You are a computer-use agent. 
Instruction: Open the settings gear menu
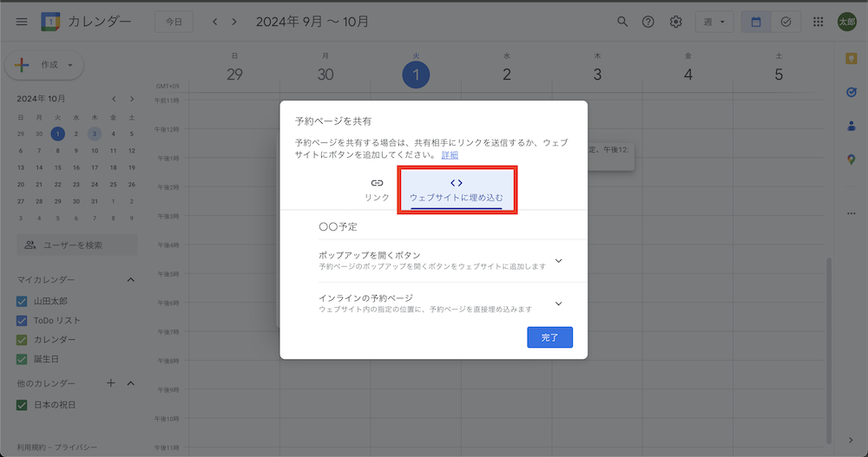[x=675, y=22]
